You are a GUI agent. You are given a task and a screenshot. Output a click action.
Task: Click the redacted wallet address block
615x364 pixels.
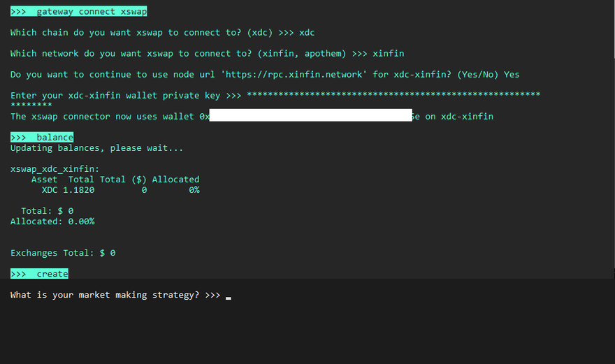pos(310,115)
